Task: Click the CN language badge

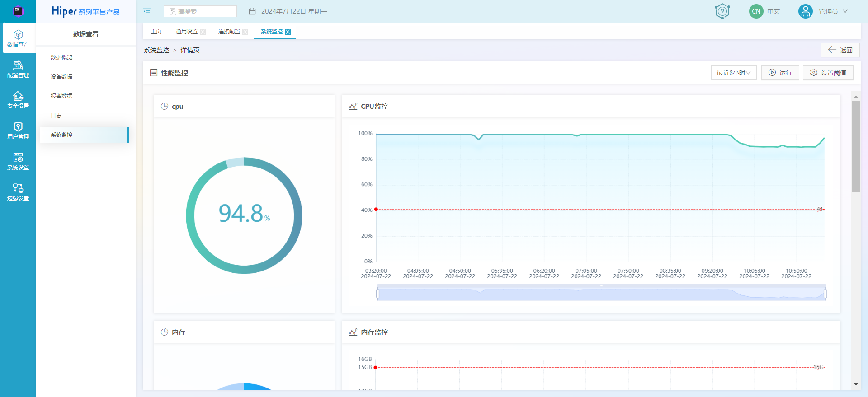Action: click(x=756, y=11)
